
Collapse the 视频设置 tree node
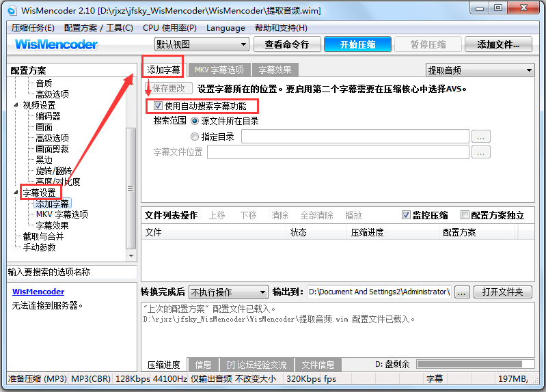tap(16, 104)
